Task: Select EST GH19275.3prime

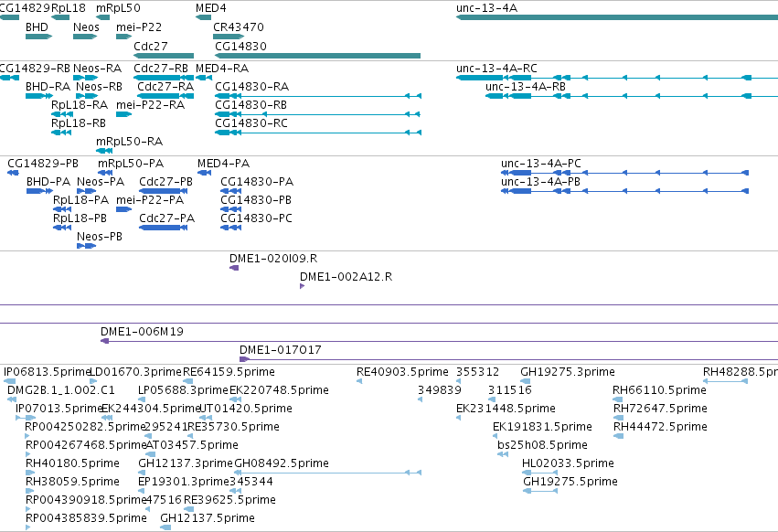Action: [x=525, y=381]
